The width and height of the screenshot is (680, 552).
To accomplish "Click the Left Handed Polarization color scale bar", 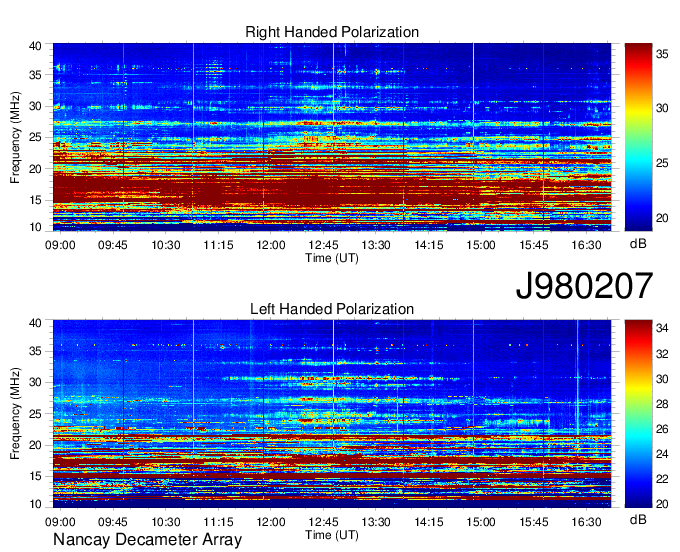I will (638, 414).
